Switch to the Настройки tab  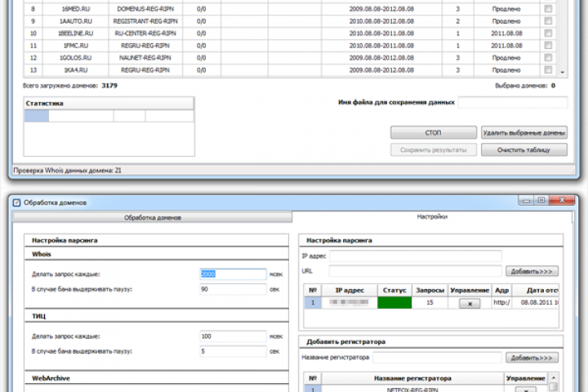point(432,216)
